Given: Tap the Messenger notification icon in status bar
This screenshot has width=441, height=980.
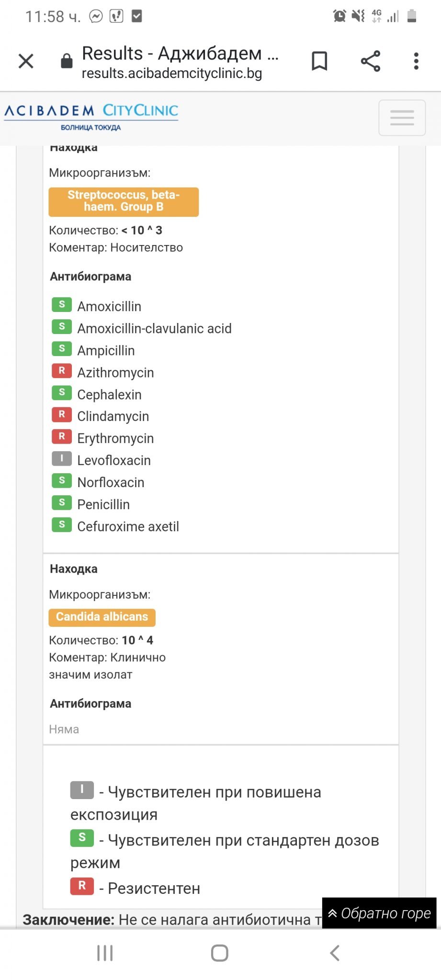Looking at the screenshot, I should tap(96, 17).
